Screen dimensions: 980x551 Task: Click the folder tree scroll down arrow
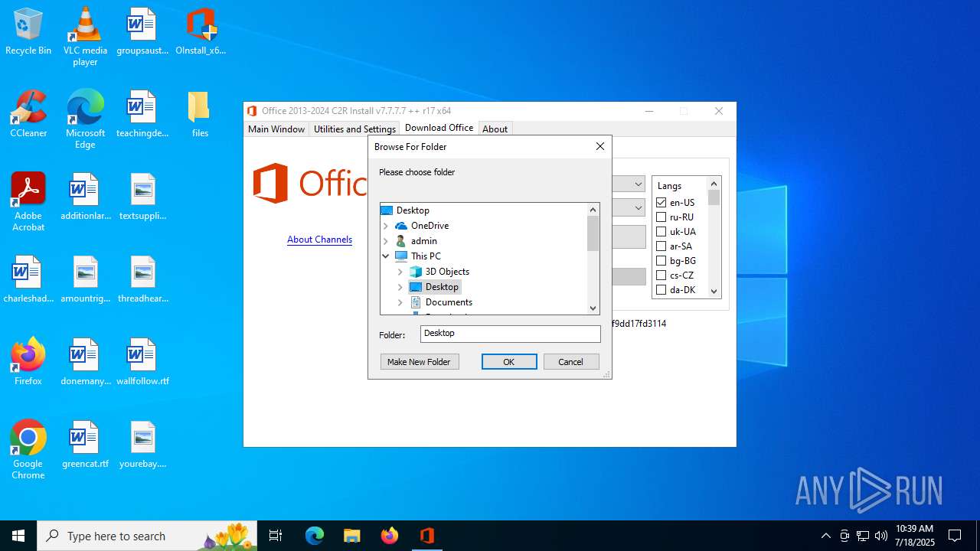(x=593, y=308)
